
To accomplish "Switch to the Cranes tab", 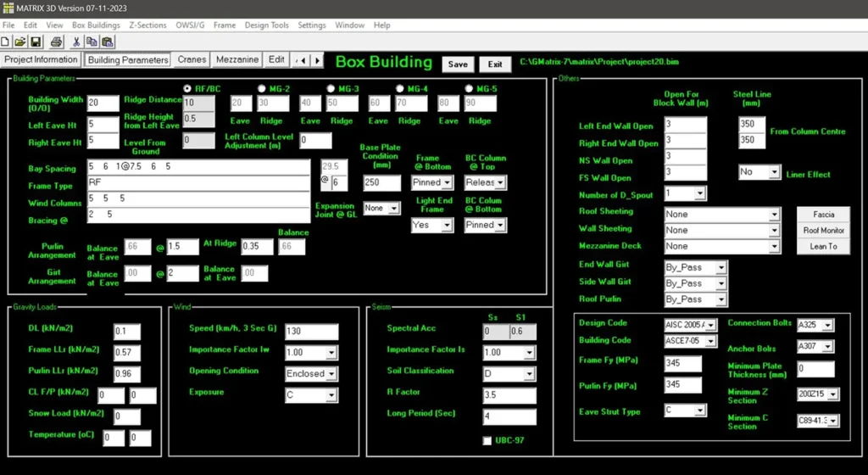I will (x=192, y=60).
